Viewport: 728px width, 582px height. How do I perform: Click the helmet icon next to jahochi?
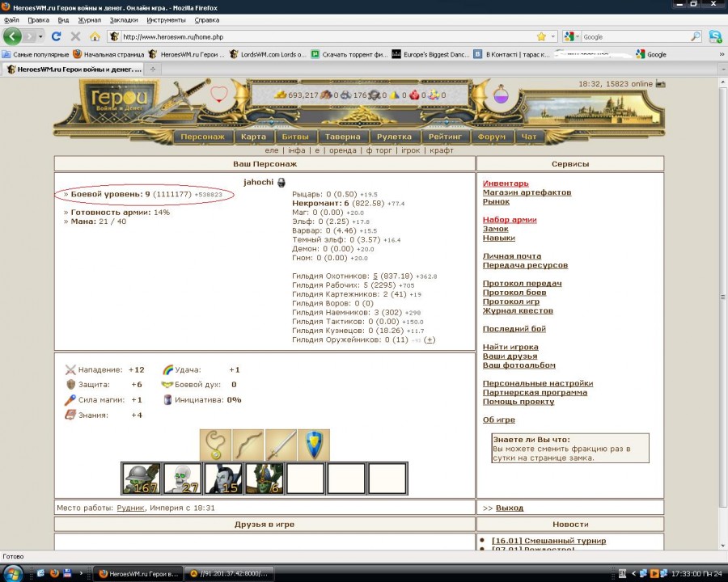click(281, 183)
